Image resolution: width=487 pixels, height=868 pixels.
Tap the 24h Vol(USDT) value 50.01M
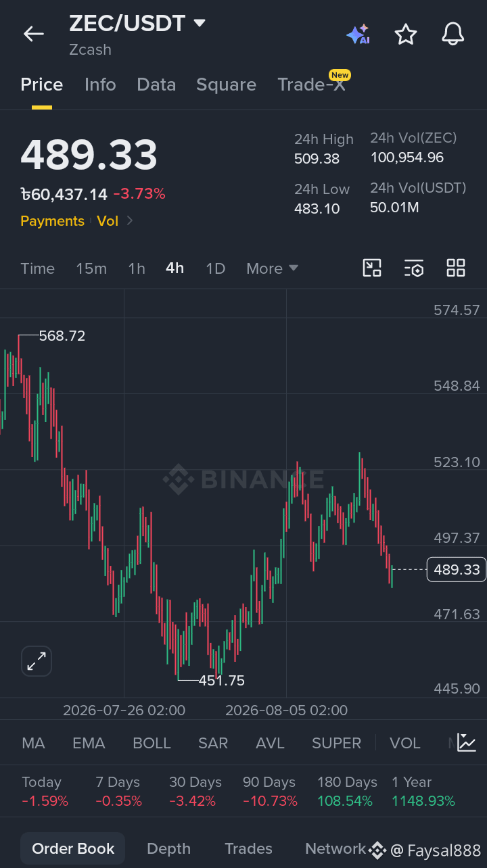pyautogui.click(x=394, y=208)
